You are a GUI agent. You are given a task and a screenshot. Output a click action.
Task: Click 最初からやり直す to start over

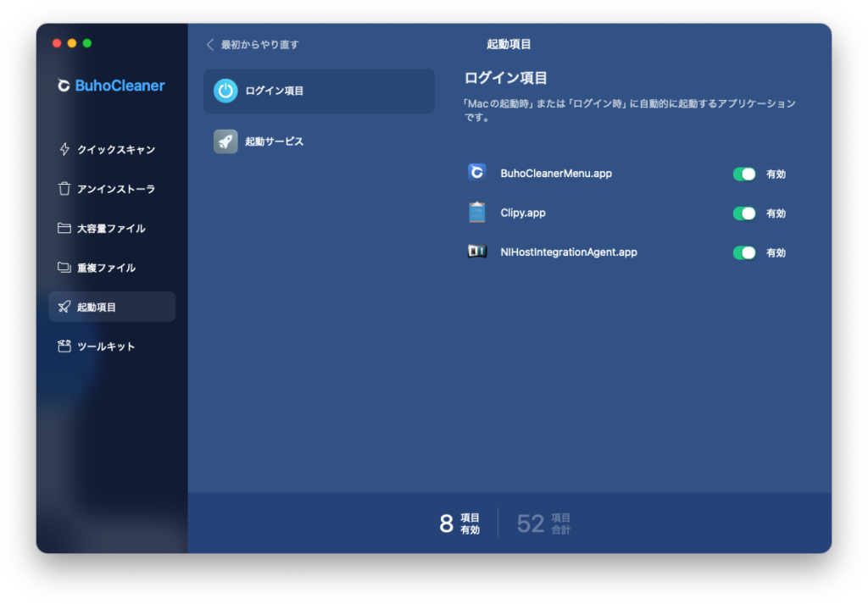[x=259, y=44]
